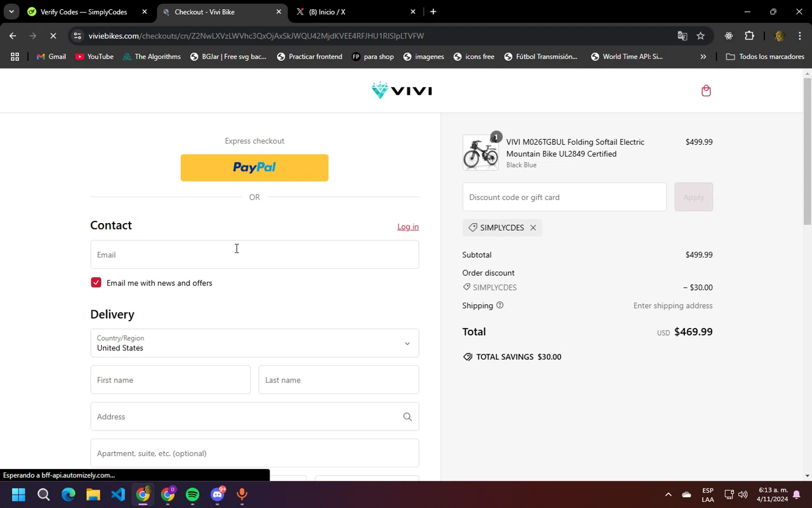Click Discount code or gift card field
The image size is (812, 508).
(565, 197)
